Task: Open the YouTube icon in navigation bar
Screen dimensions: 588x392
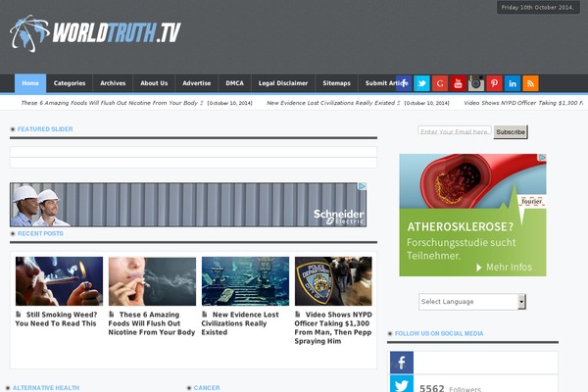Action: click(x=458, y=83)
